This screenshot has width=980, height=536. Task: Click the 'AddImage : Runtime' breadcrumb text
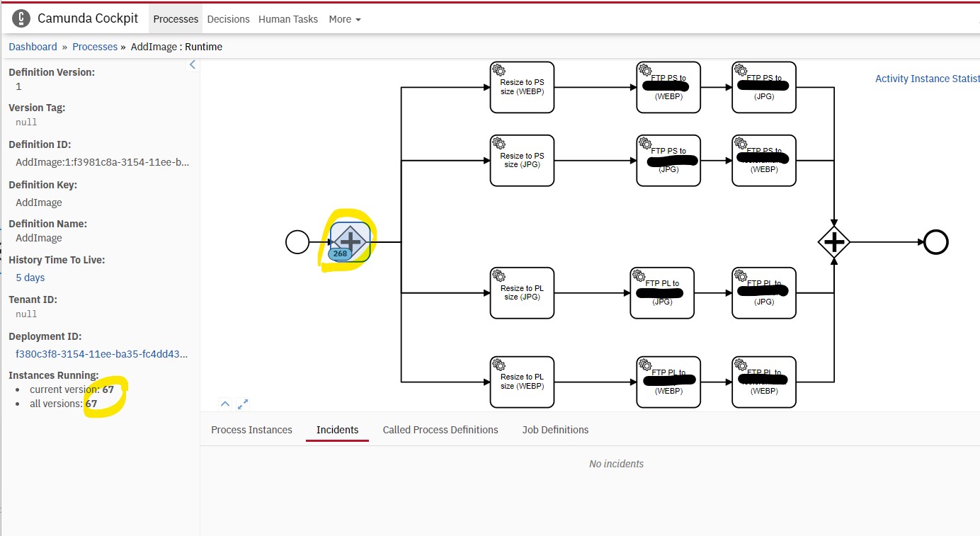176,47
